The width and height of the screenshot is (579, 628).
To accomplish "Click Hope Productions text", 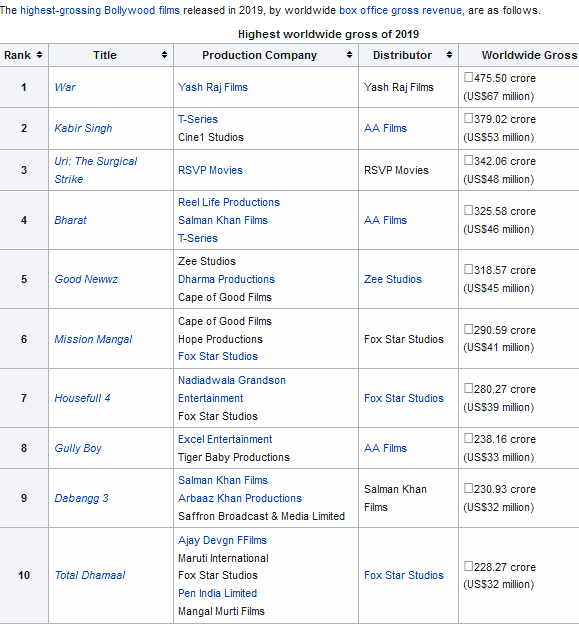I will 220,339.
